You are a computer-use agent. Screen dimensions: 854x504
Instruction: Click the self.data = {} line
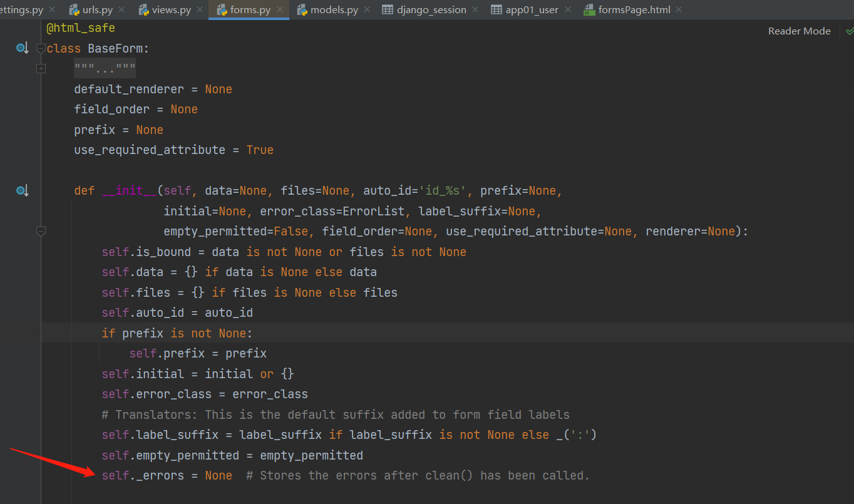tap(239, 272)
